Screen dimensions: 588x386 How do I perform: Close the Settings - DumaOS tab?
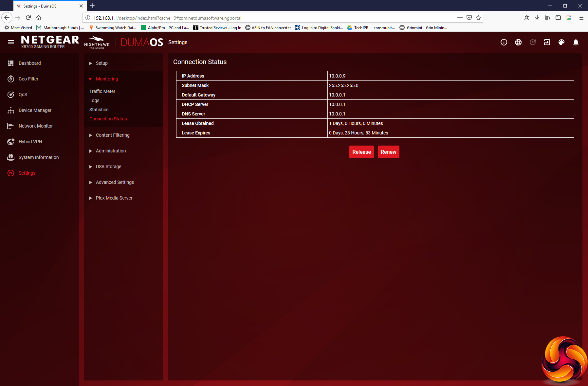tap(81, 6)
